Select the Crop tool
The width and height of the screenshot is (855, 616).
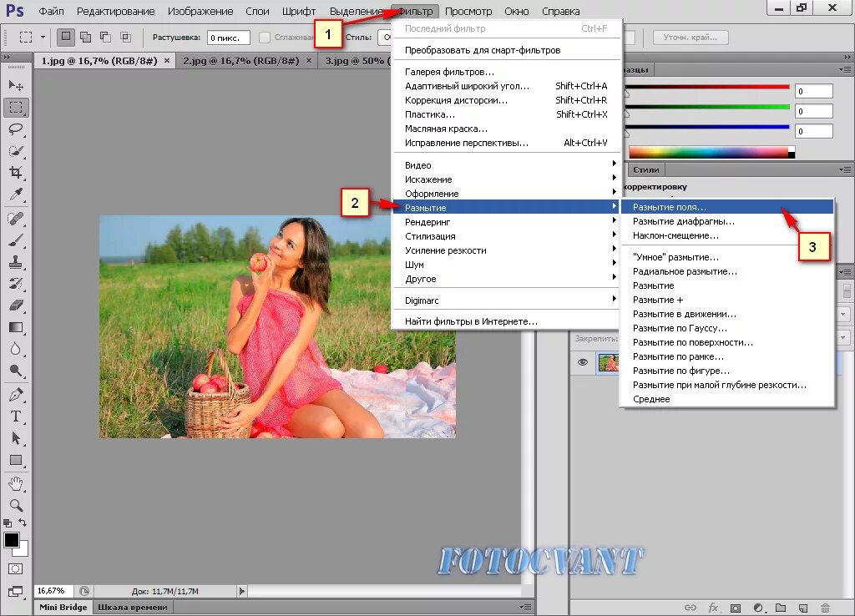click(16, 173)
